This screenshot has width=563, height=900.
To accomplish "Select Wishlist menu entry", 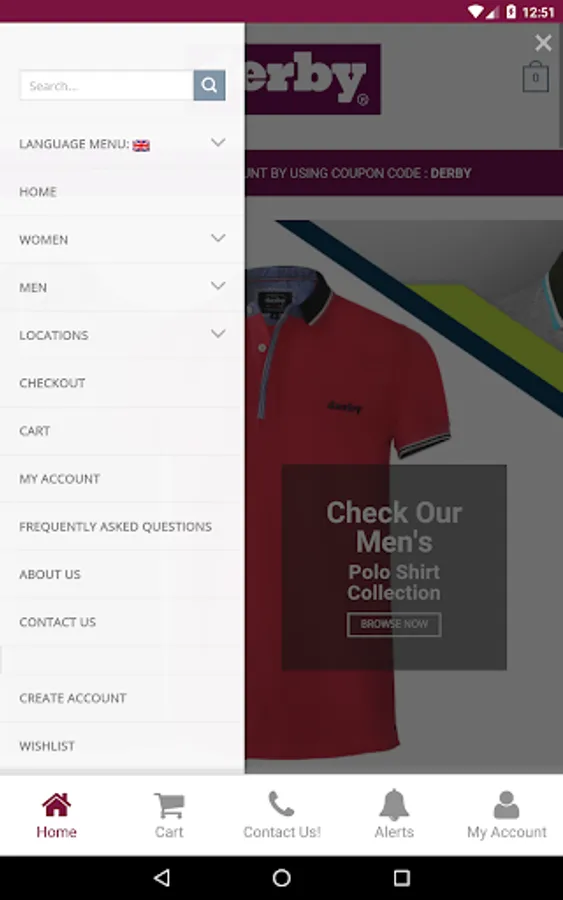I will click(47, 746).
